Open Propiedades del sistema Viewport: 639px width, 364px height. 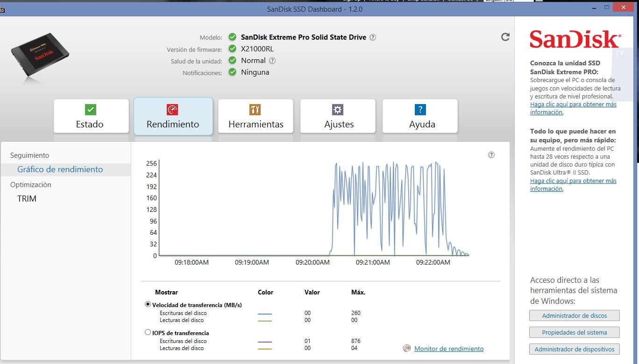pos(575,332)
